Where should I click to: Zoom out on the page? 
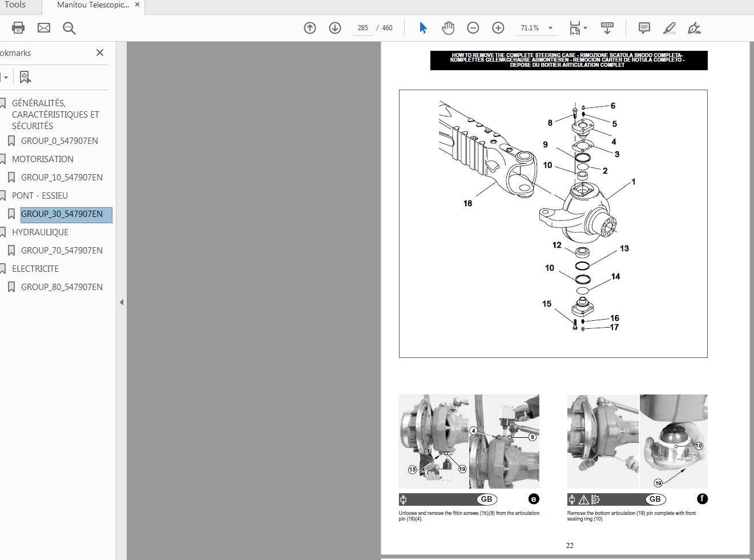click(473, 27)
